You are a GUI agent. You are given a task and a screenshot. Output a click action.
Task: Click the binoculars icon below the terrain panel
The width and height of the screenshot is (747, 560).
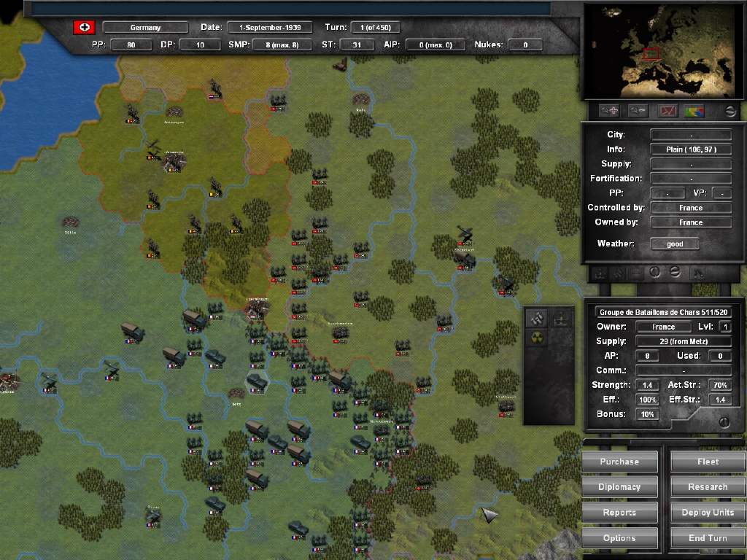[699, 274]
